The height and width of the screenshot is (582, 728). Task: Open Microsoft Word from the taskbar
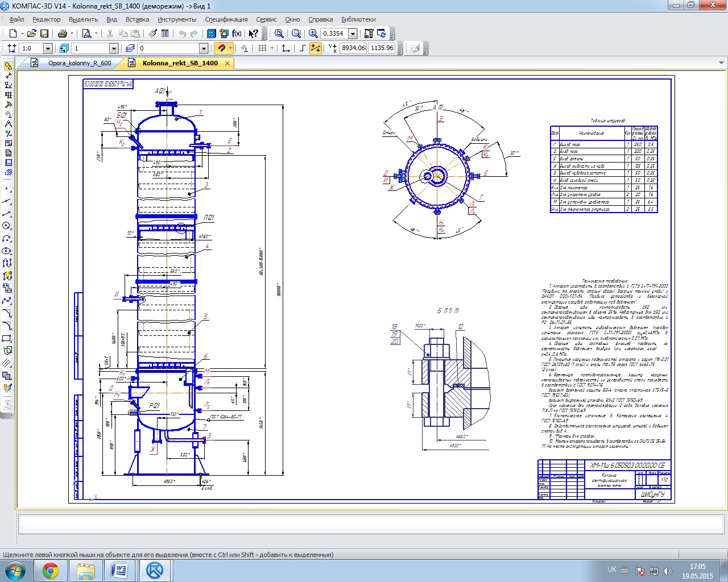click(120, 571)
